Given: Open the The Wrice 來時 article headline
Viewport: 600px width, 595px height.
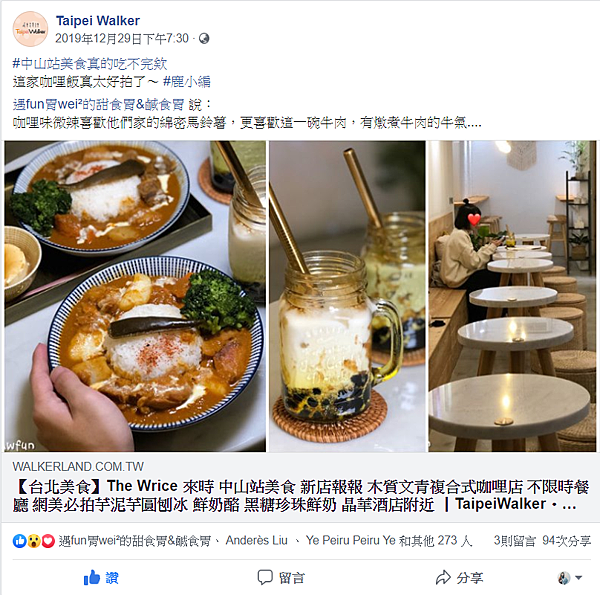Looking at the screenshot, I should coord(300,495).
